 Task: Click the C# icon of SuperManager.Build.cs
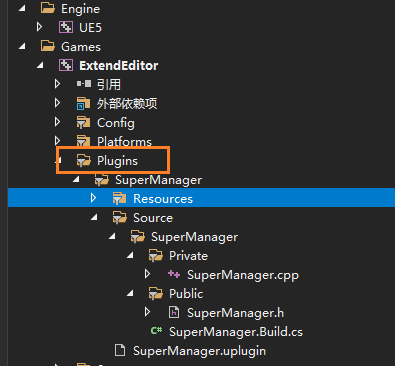156,331
